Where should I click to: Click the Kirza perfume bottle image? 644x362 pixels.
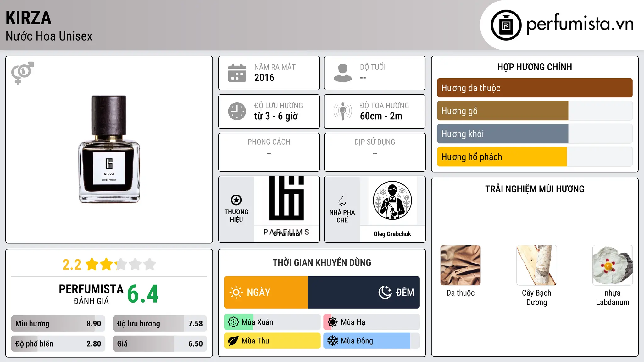click(109, 149)
